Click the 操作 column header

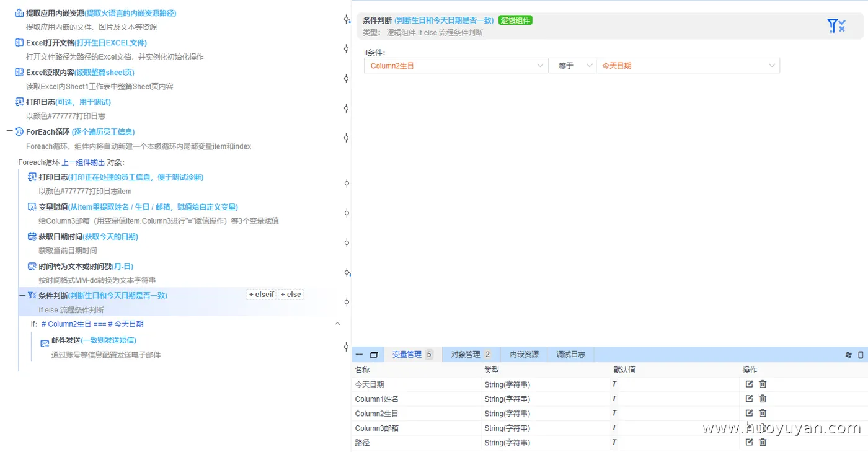750,370
